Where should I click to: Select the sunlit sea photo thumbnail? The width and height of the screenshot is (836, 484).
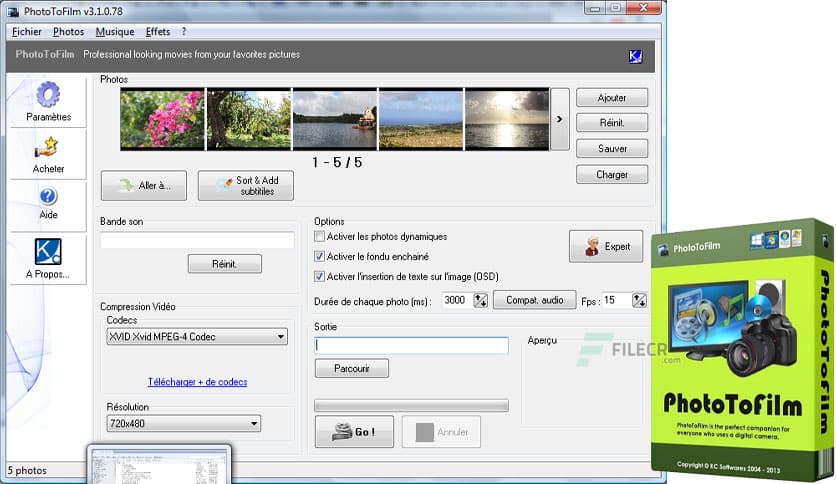507,119
